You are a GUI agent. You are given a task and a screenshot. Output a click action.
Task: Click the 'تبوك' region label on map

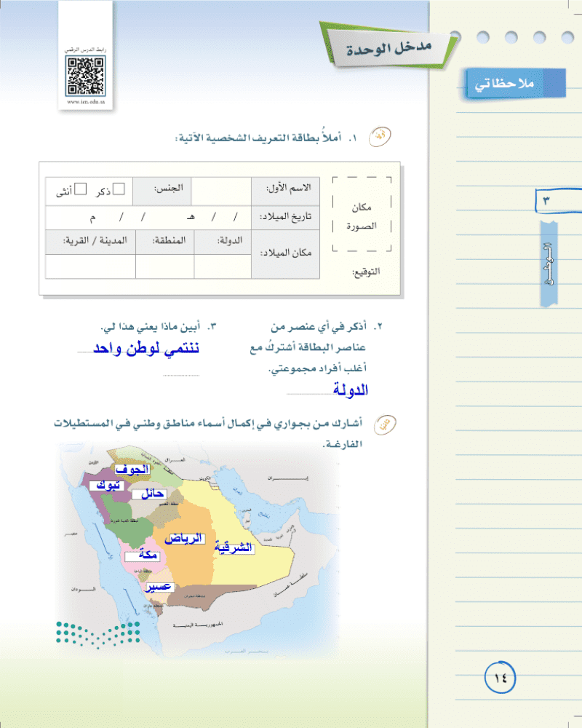(107, 486)
